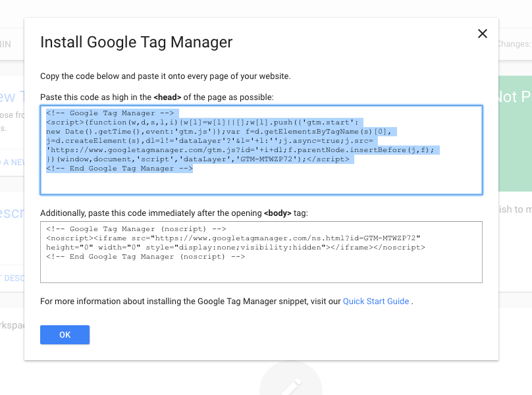Click the bold <body> word in instructions
The height and width of the screenshot is (395, 532).
click(275, 213)
